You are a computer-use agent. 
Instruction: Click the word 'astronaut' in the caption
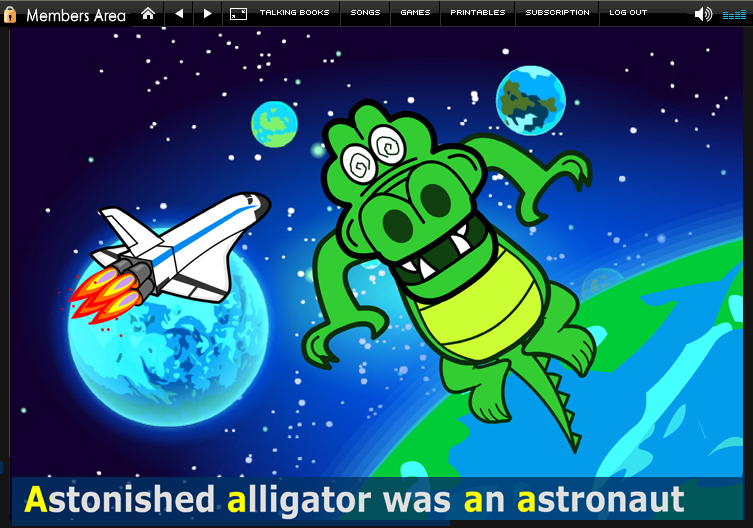tap(600, 500)
